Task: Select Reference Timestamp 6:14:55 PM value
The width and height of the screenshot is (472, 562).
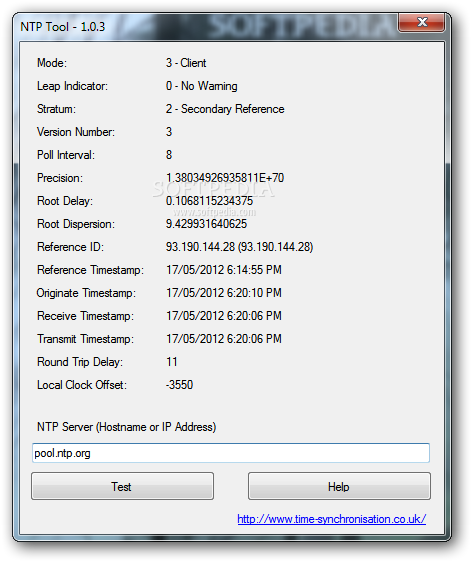Action: coord(224,270)
